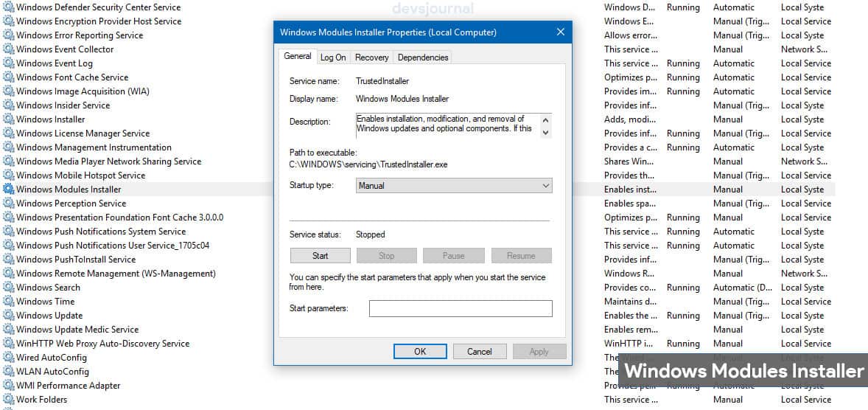Image resolution: width=868 pixels, height=410 pixels.
Task: Click the gear icon beside Windows Defender Security Center Service
Action: click(x=8, y=7)
